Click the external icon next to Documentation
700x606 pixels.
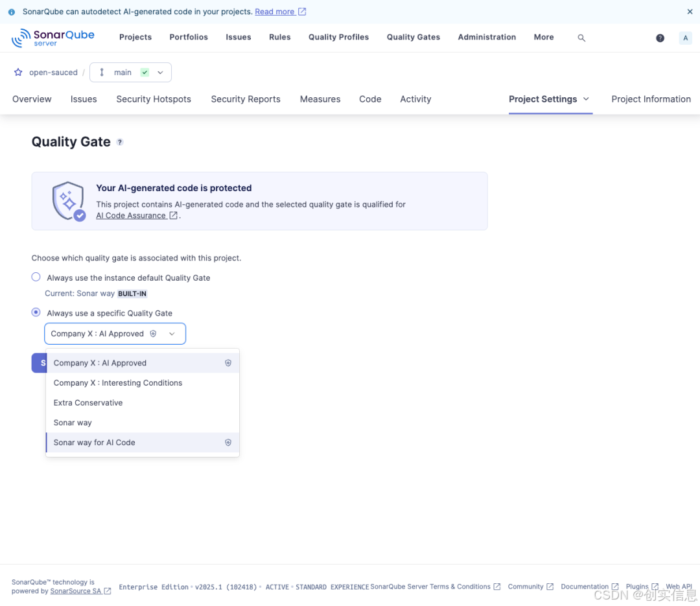(x=614, y=587)
